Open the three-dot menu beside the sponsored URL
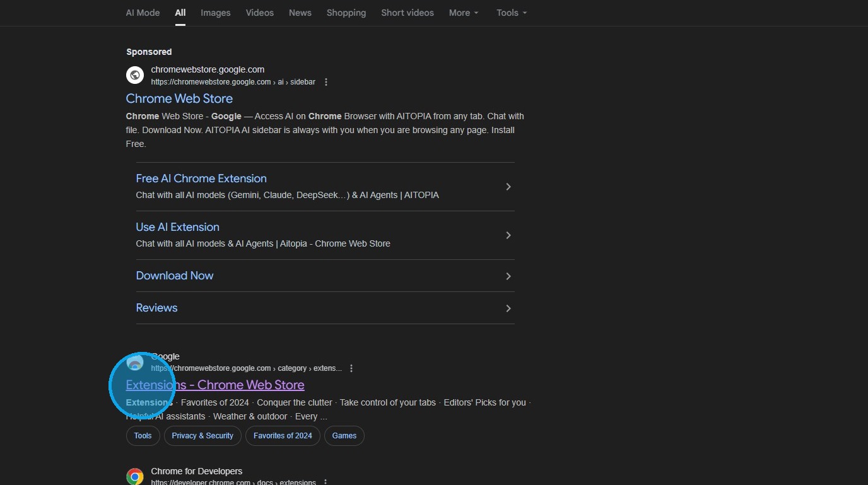This screenshot has height=485, width=868. [x=326, y=82]
